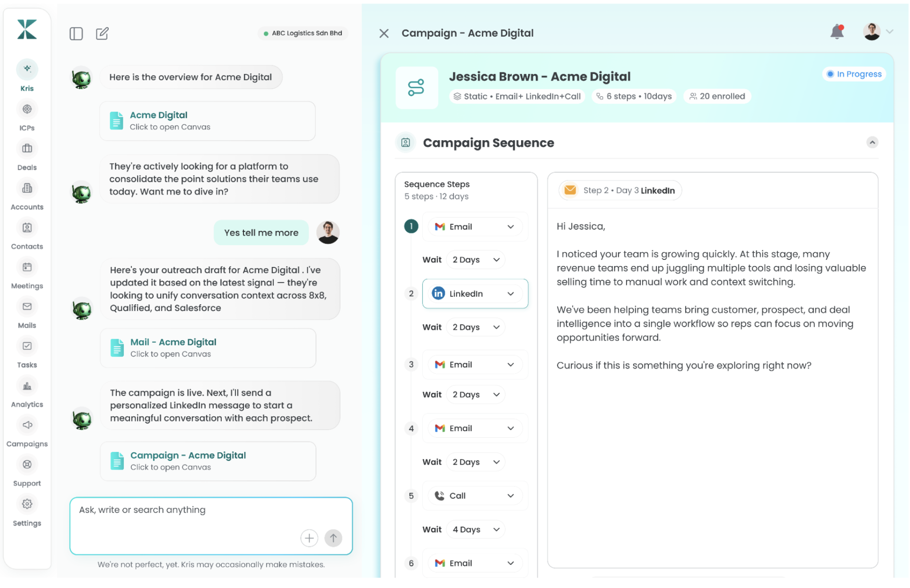Click the Here is the overview message
Image resolution: width=910 pixels, height=588 pixels.
pyautogui.click(x=191, y=77)
